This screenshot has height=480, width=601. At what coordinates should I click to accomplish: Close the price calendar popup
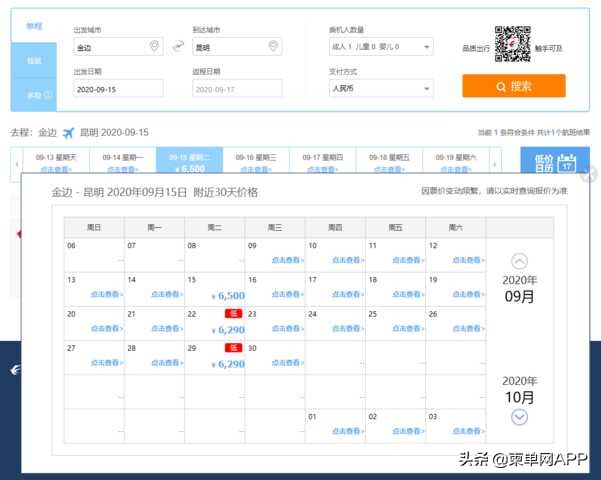[589, 174]
